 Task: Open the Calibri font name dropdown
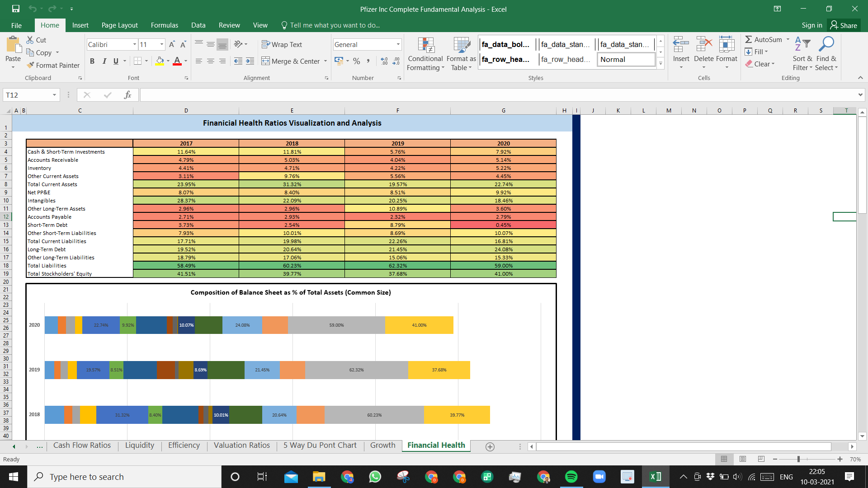point(135,44)
